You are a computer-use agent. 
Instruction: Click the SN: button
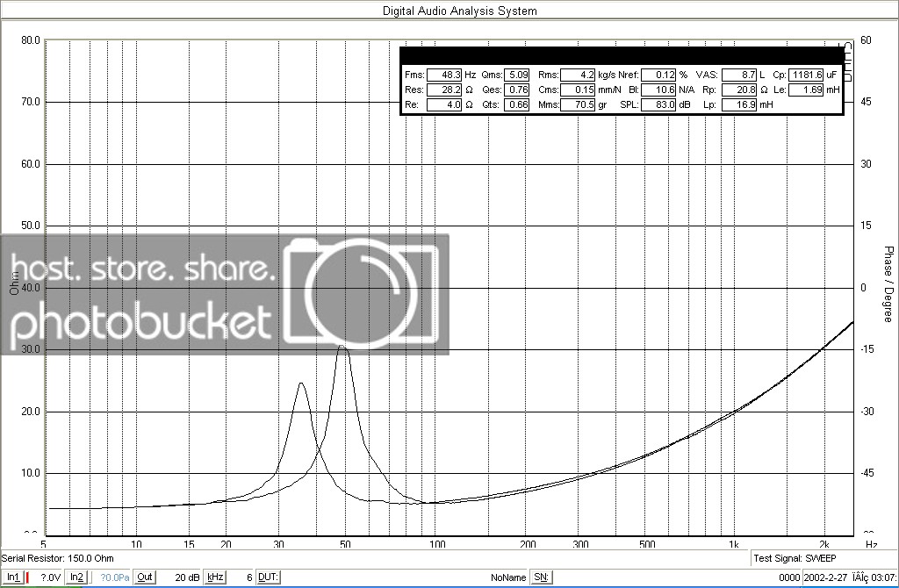[x=541, y=577]
